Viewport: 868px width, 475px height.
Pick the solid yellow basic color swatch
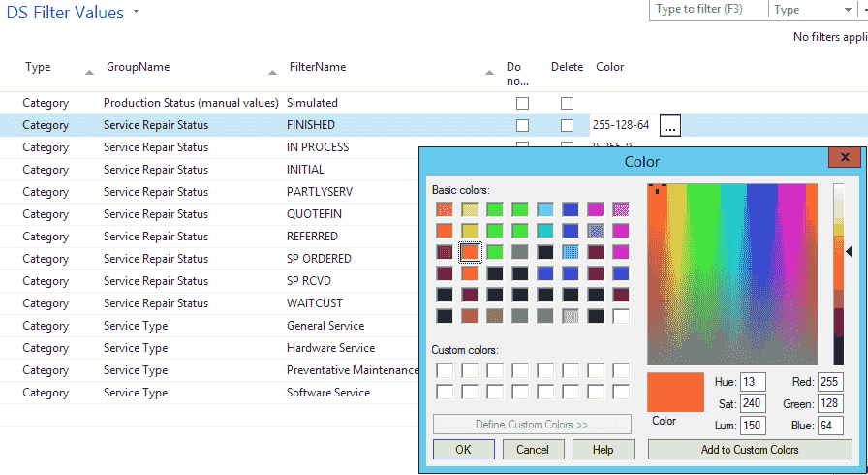click(470, 231)
